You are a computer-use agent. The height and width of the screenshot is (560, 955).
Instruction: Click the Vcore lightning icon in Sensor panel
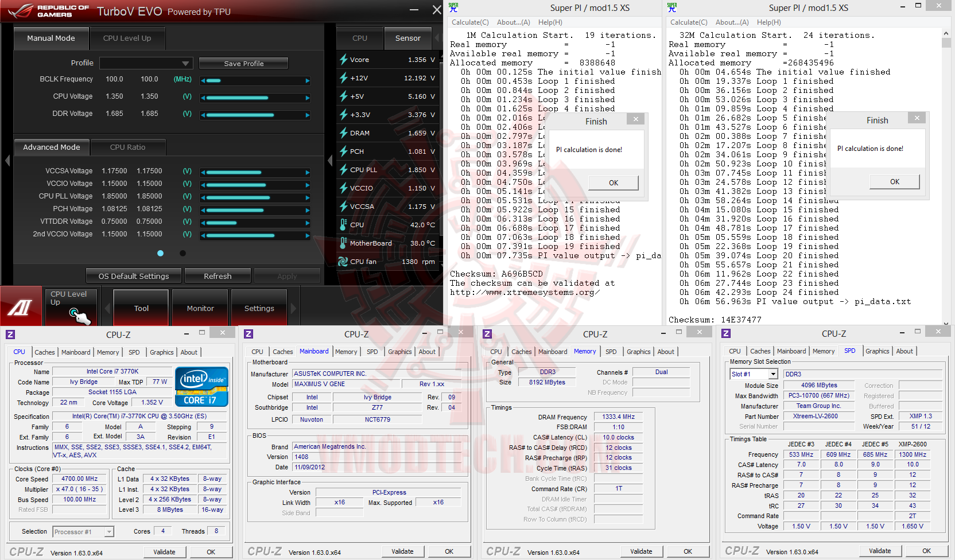(x=343, y=59)
